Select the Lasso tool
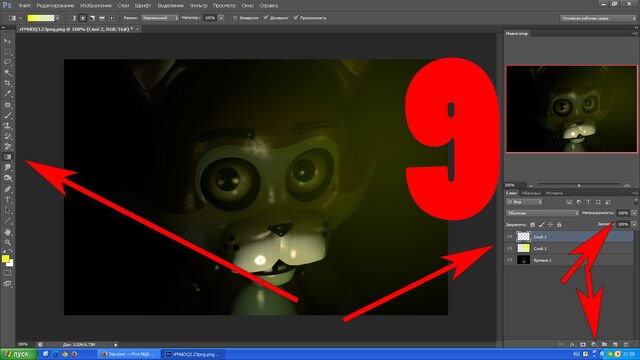 (7, 62)
